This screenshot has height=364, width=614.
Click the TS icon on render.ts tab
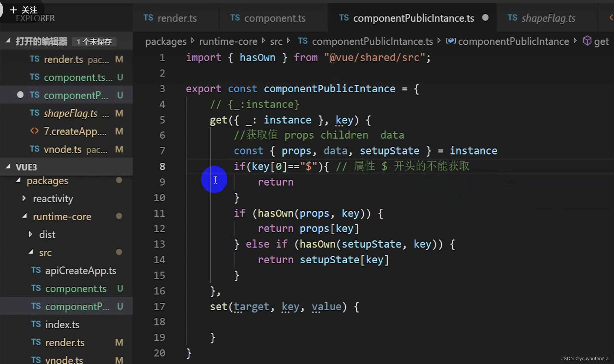148,18
